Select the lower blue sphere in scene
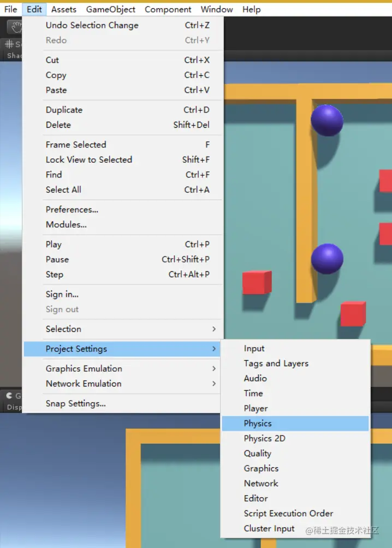 pyautogui.click(x=327, y=259)
